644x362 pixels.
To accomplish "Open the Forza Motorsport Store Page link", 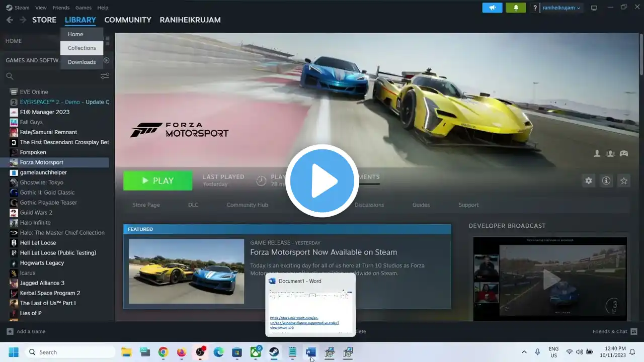I will (146, 205).
